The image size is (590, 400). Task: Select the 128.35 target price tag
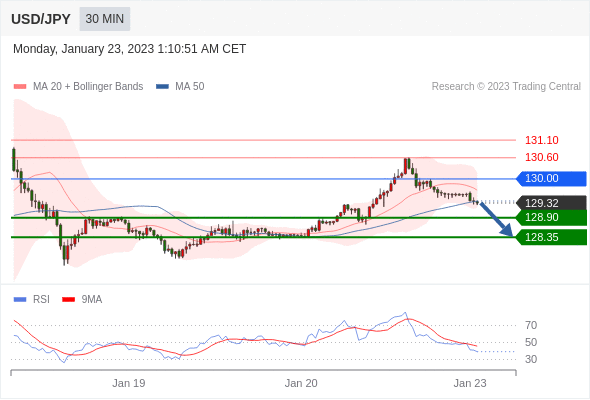coord(551,237)
